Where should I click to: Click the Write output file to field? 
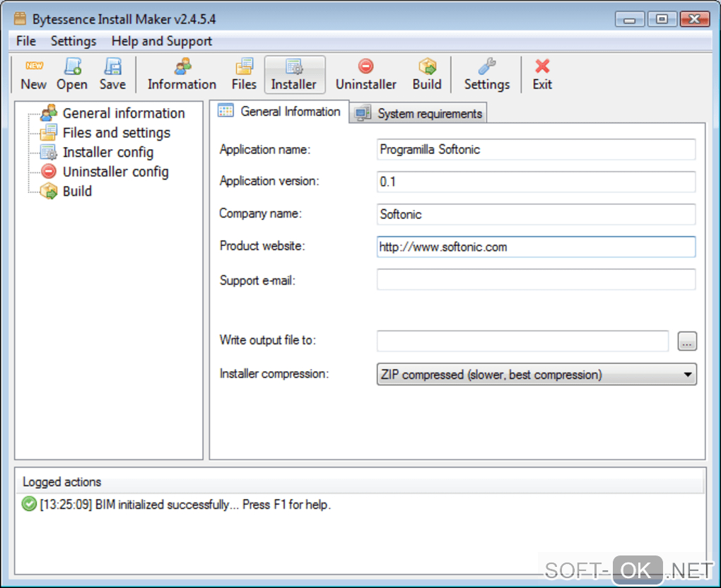click(523, 341)
